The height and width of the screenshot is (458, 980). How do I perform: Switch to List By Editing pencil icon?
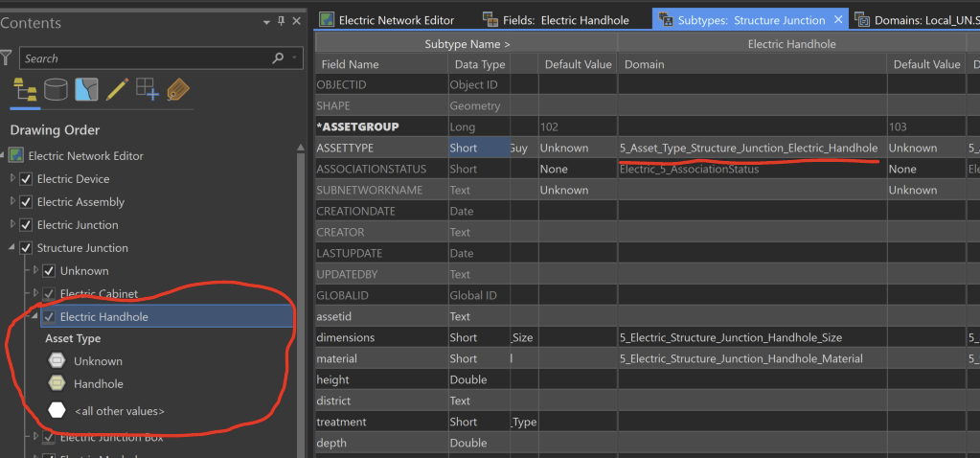pos(117,90)
